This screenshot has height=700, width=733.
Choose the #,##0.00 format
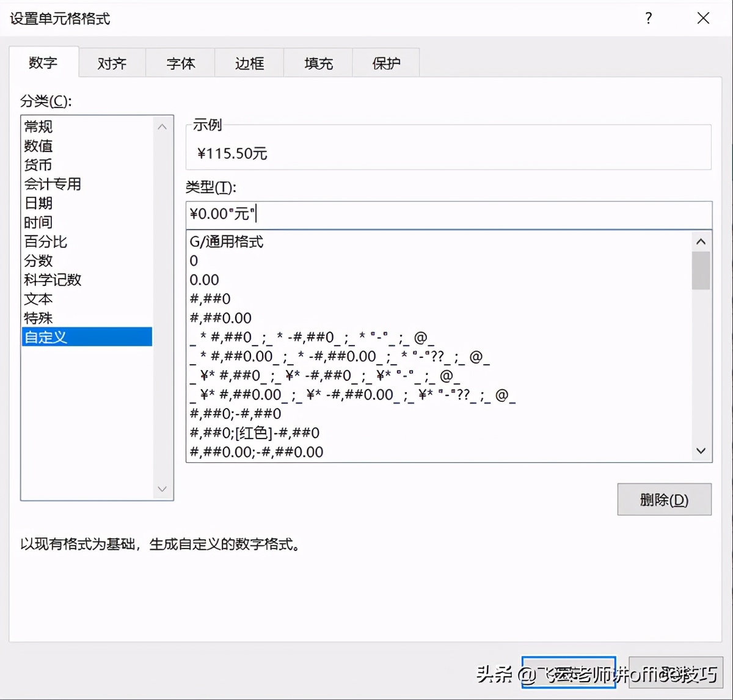439,318
